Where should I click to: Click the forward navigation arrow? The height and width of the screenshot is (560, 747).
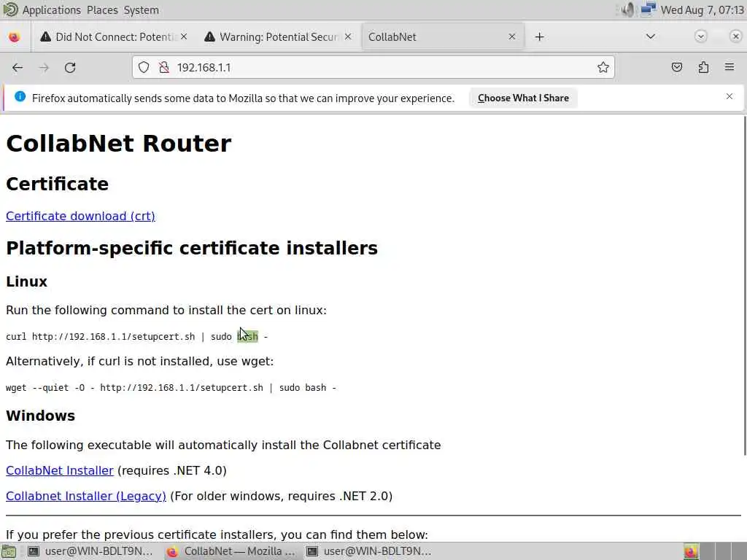(x=44, y=68)
